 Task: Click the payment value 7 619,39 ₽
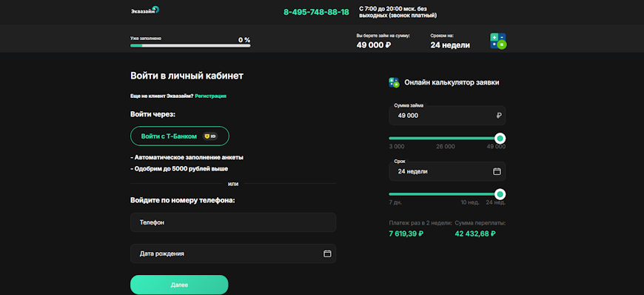tap(406, 234)
